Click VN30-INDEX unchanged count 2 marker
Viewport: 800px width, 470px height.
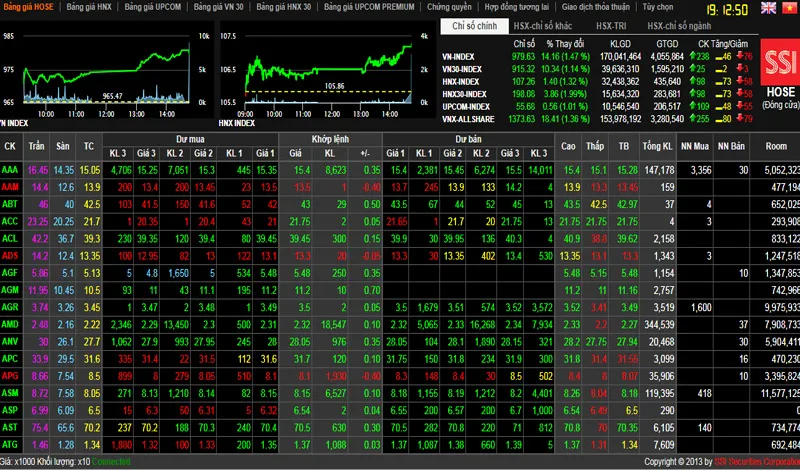pos(722,69)
